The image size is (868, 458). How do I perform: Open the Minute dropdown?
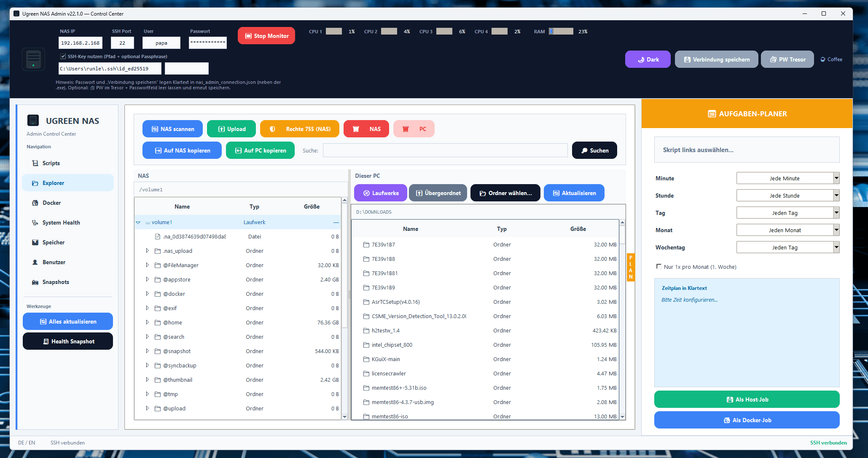(x=787, y=178)
